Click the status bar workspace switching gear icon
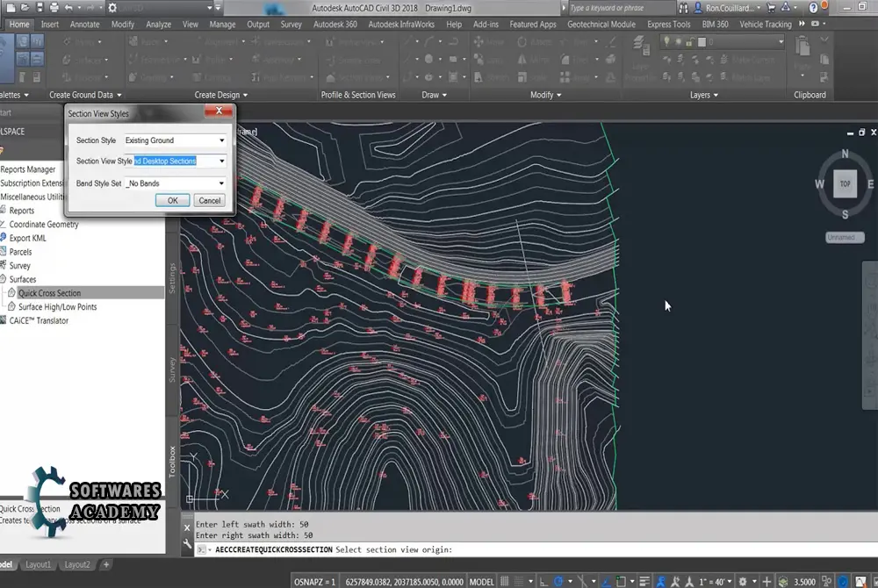 point(743,582)
